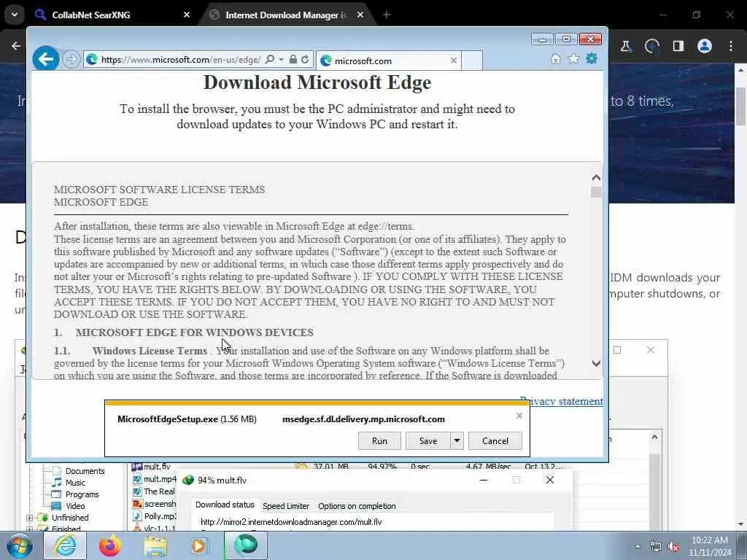Click the license terms scrollbar thumb
This screenshot has height=560, width=747.
595,192
